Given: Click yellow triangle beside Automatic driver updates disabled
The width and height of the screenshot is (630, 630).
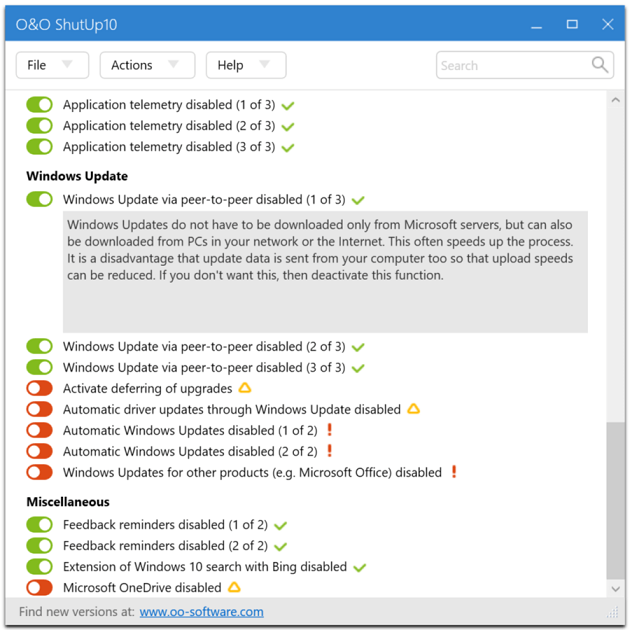Looking at the screenshot, I should [413, 409].
